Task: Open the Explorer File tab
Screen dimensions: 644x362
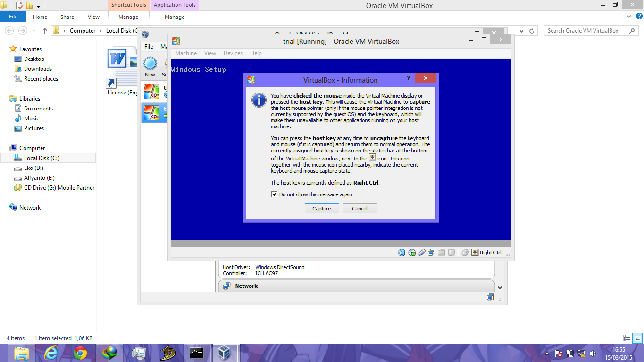Action: pyautogui.click(x=13, y=17)
